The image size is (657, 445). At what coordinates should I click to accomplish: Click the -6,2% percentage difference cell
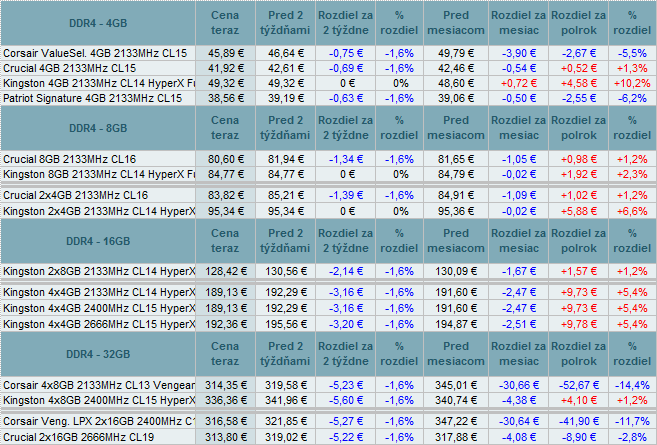[632, 98]
